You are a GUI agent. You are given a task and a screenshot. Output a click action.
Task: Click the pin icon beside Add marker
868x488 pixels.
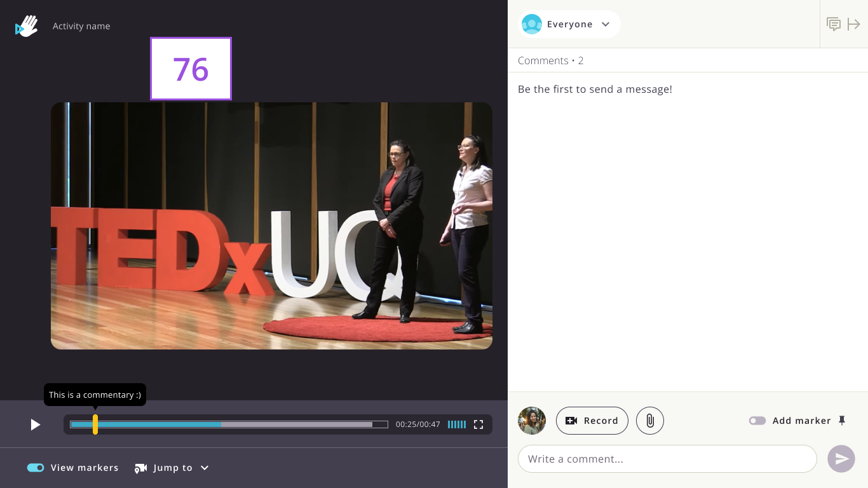pyautogui.click(x=842, y=421)
